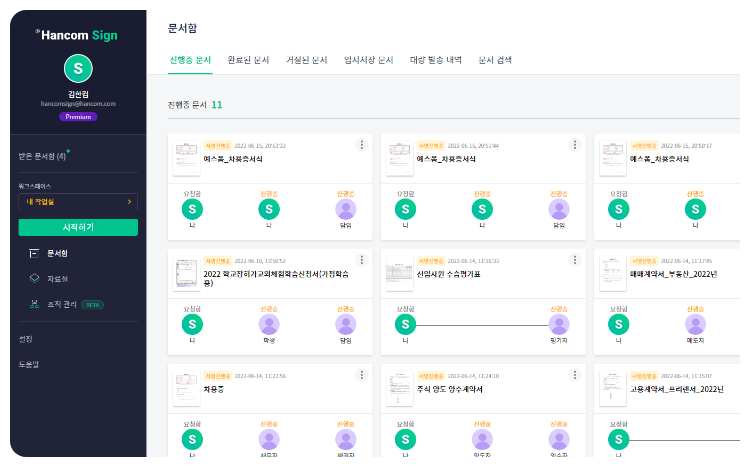Screen dimensions: 750x467
Task: Open 설정 in sidebar
Action: tap(25, 339)
